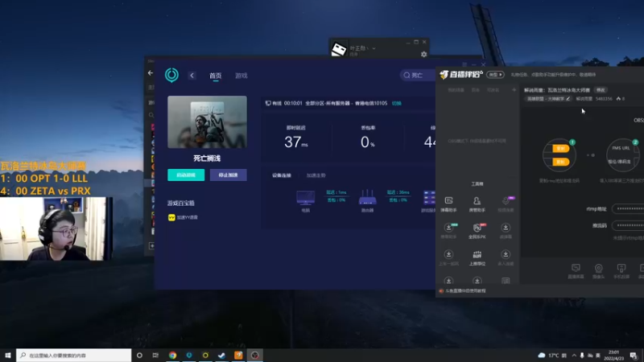Select the 加速走势 tab
This screenshot has width=644, height=362.
coord(316,175)
